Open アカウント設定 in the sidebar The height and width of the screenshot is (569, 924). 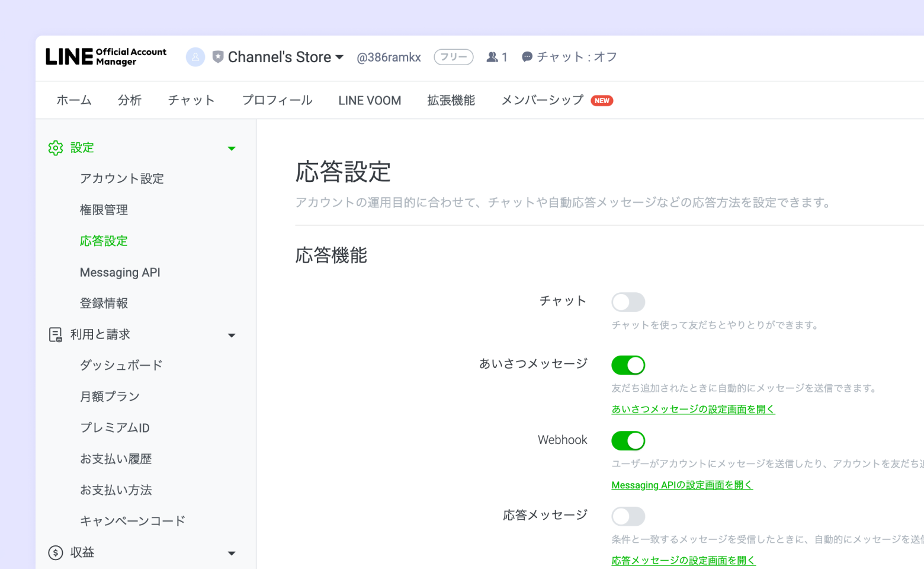122,178
